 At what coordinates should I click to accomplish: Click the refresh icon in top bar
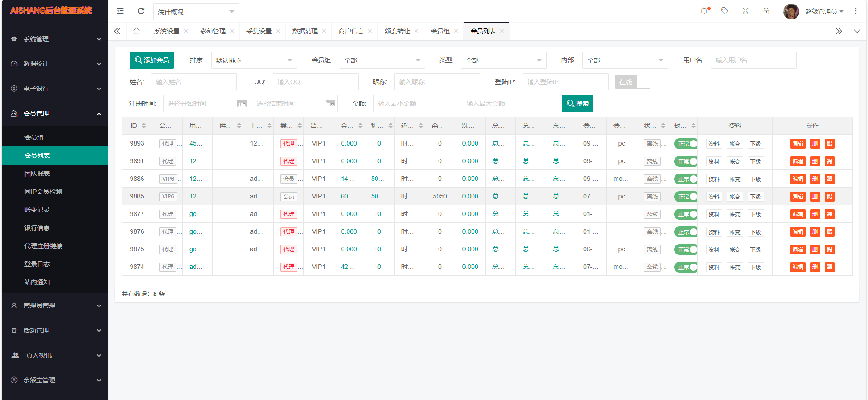pos(141,11)
